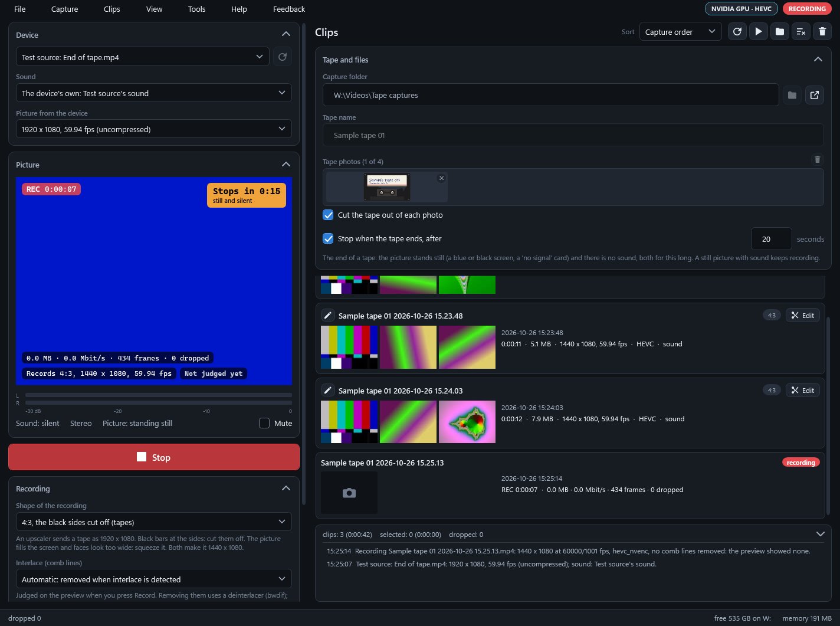
Task: Browse for capture folder icon
Action: tap(792, 95)
